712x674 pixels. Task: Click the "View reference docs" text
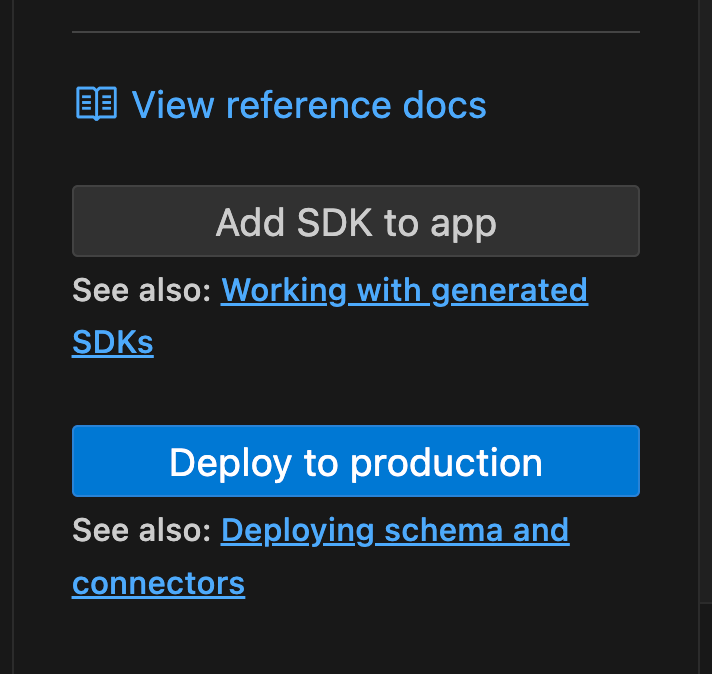(x=308, y=105)
